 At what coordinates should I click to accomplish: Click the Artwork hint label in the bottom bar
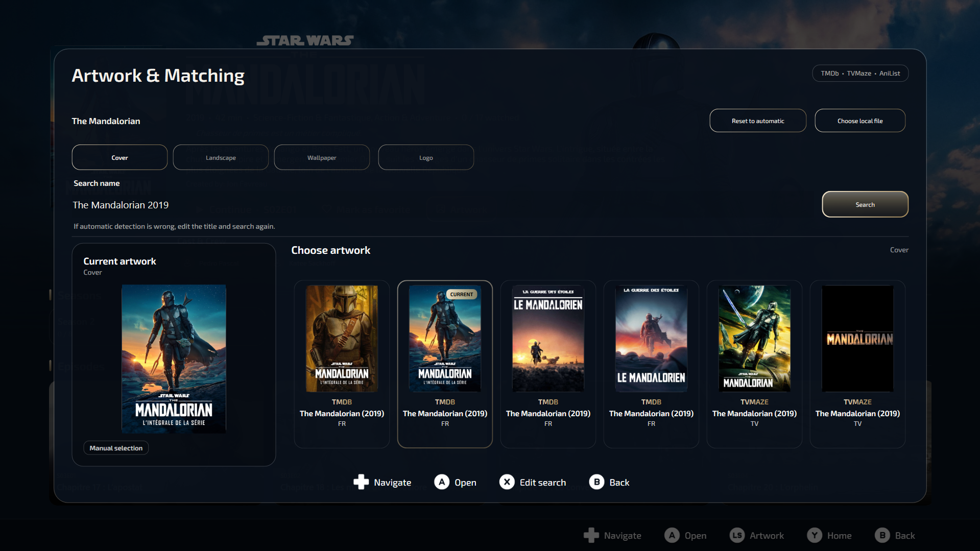click(x=767, y=536)
